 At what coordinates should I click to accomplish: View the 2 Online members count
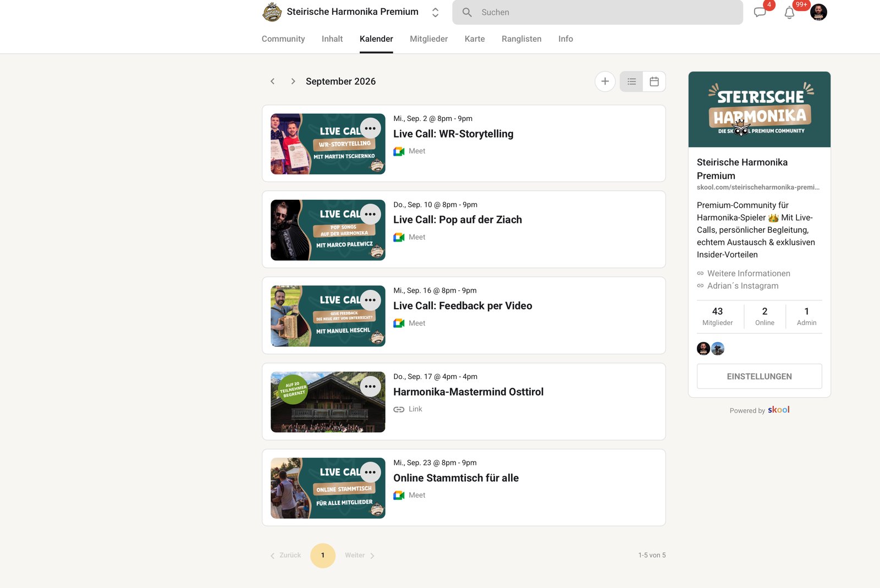(x=765, y=316)
